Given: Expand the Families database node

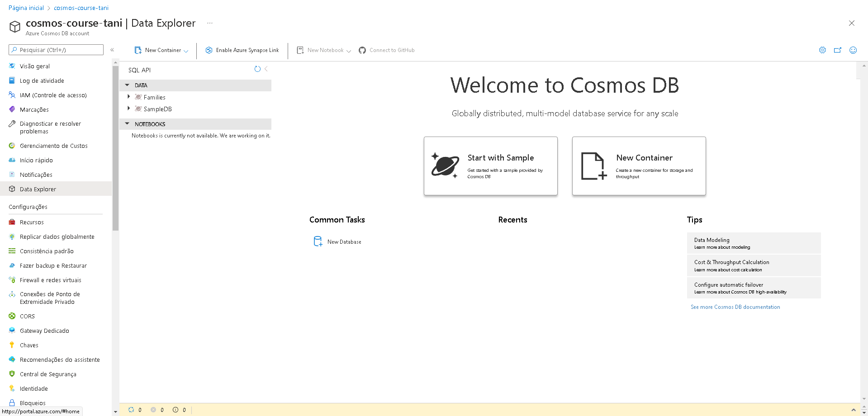Looking at the screenshot, I should 129,97.
